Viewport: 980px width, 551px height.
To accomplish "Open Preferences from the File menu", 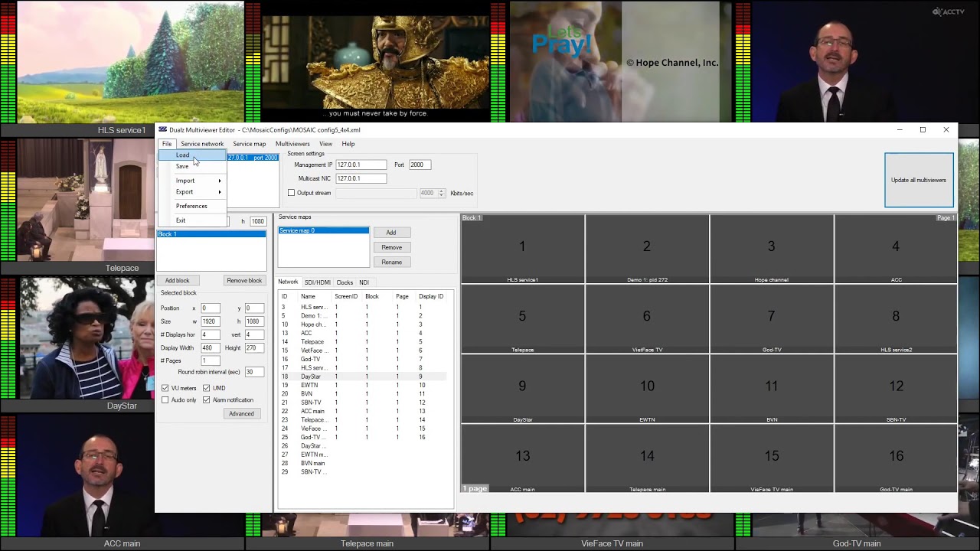I will coord(192,206).
